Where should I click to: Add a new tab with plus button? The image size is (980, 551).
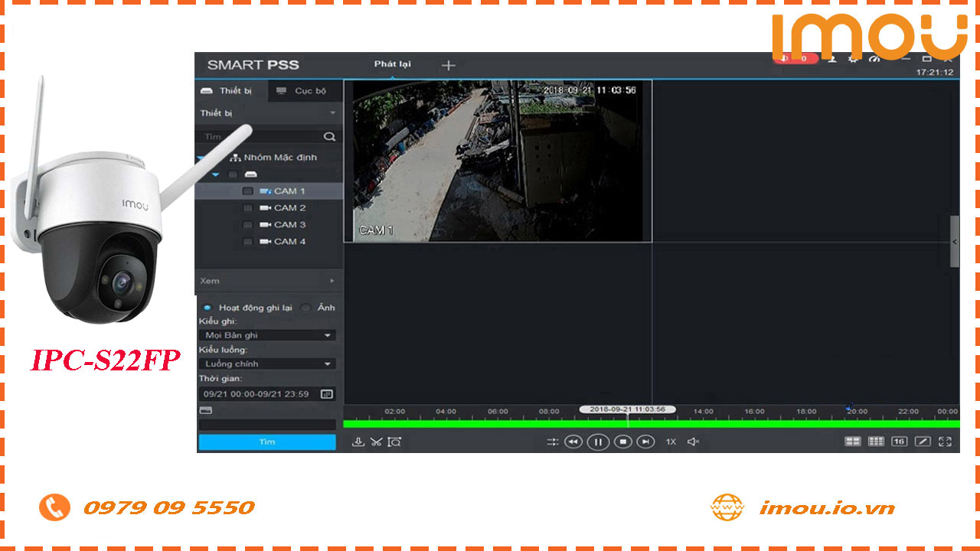(449, 65)
